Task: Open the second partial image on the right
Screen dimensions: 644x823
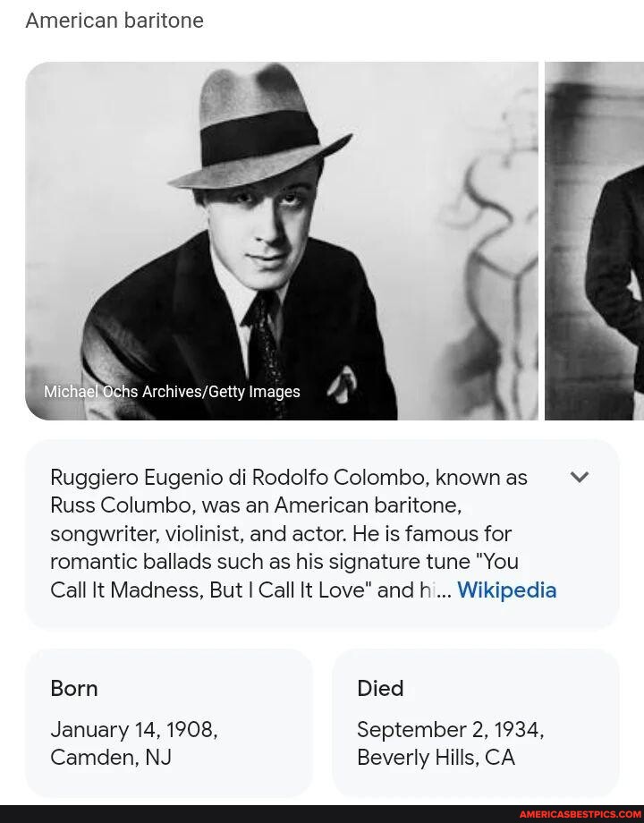Action: (x=595, y=242)
